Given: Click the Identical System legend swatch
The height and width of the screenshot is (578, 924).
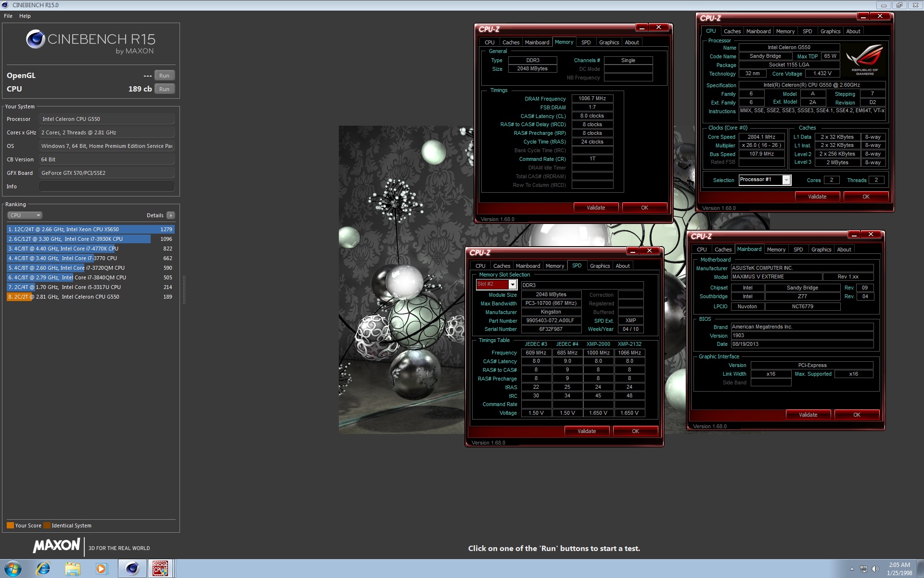Looking at the screenshot, I should tap(47, 525).
